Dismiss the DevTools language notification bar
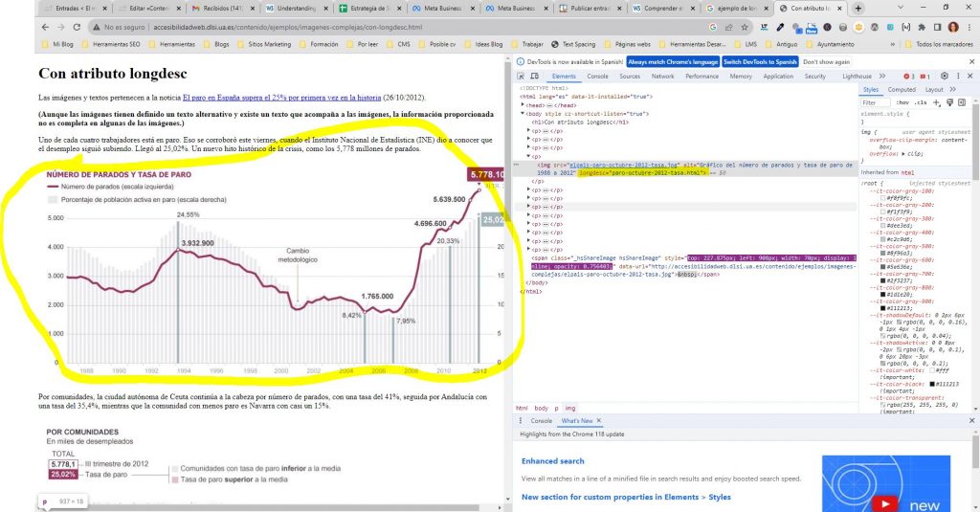 pyautogui.click(x=972, y=62)
